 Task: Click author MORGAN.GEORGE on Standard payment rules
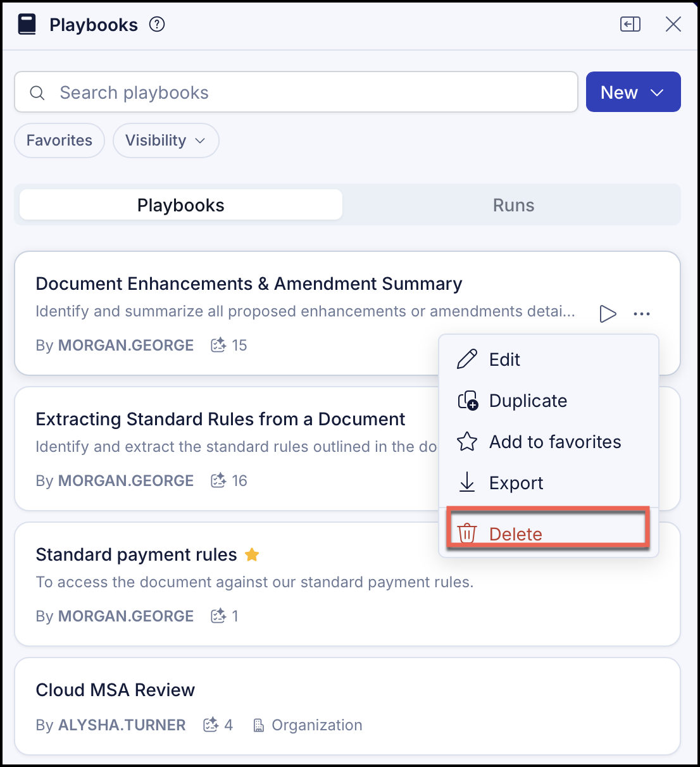point(126,616)
